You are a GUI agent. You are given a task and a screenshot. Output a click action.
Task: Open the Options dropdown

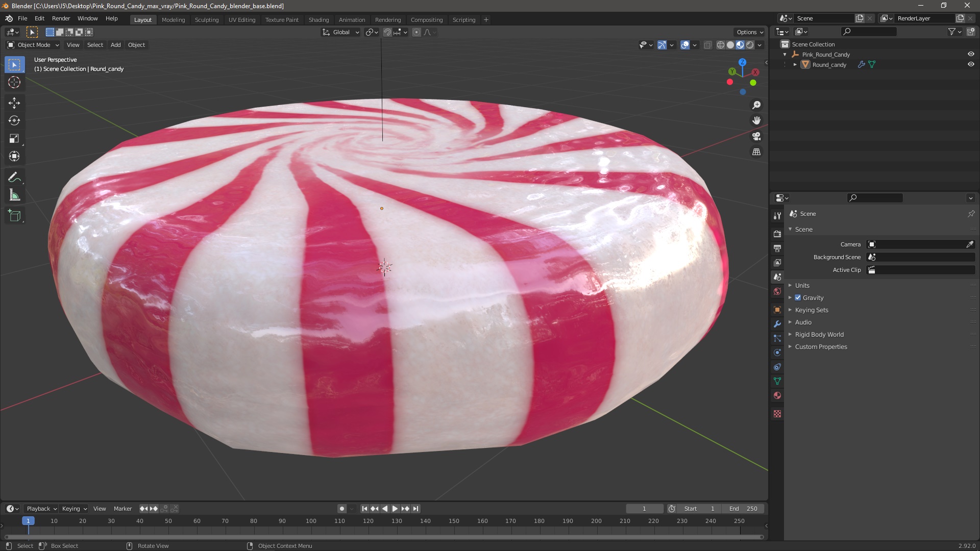click(x=750, y=32)
